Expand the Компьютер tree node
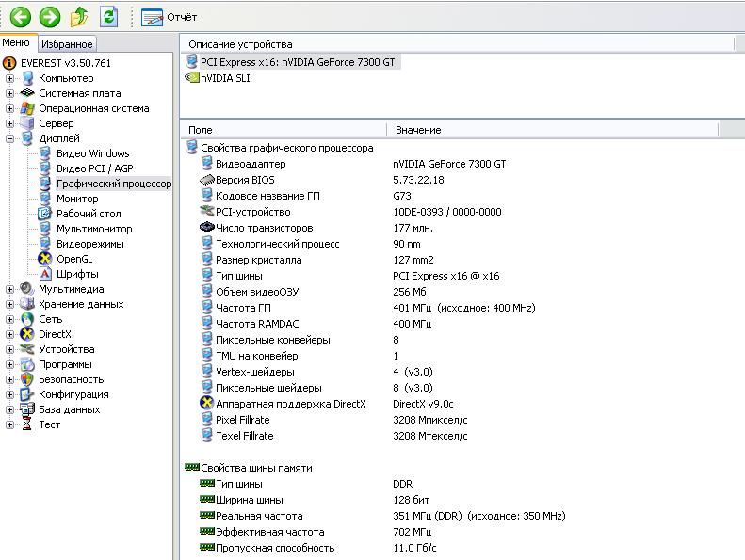Screen dimensions: 745x560 click(x=9, y=78)
